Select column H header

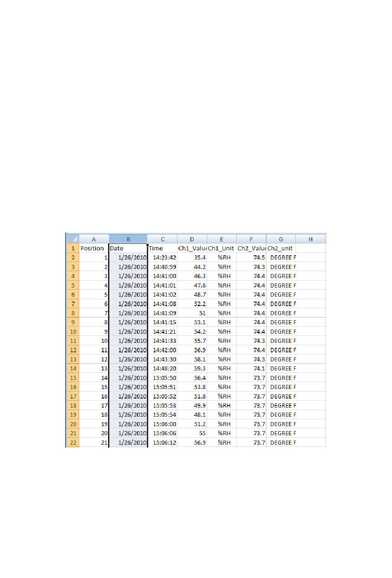[311, 239]
